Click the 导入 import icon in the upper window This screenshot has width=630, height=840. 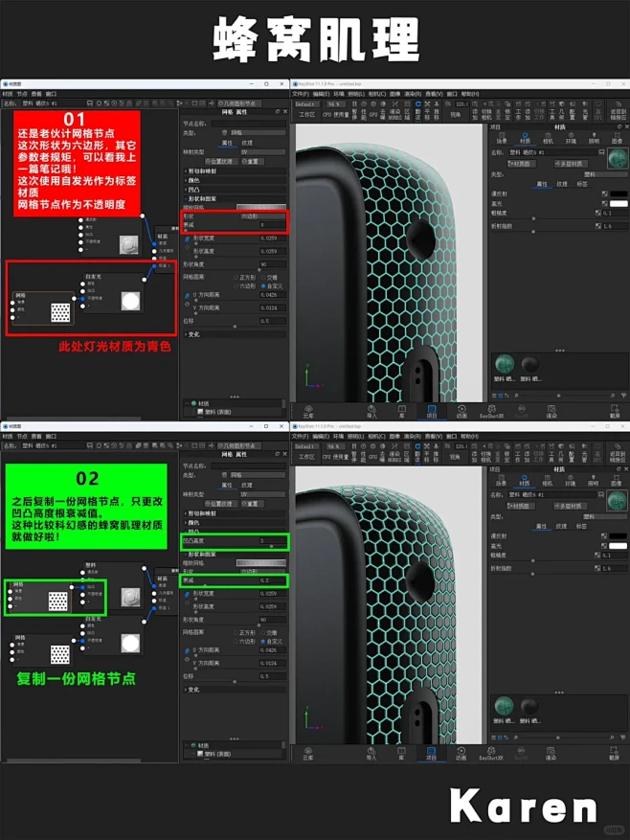pos(371,410)
